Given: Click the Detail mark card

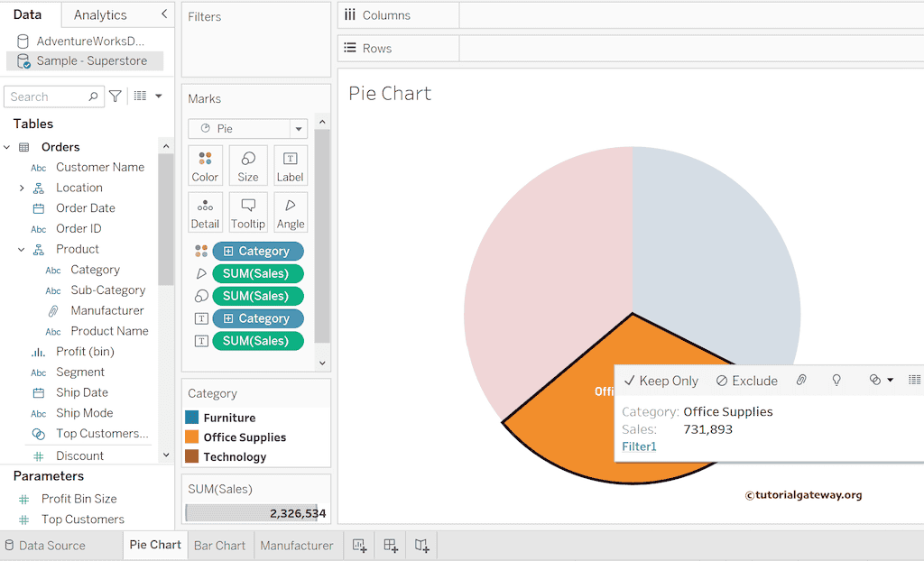Looking at the screenshot, I should (x=205, y=213).
